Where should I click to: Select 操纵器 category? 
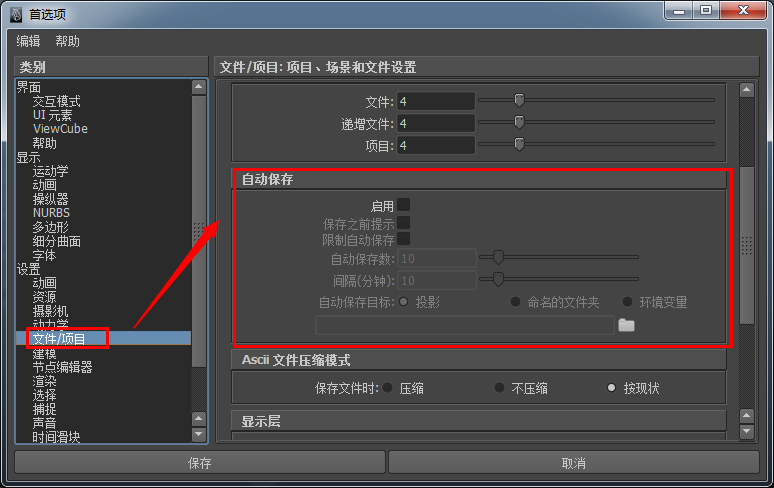pyautogui.click(x=50, y=199)
